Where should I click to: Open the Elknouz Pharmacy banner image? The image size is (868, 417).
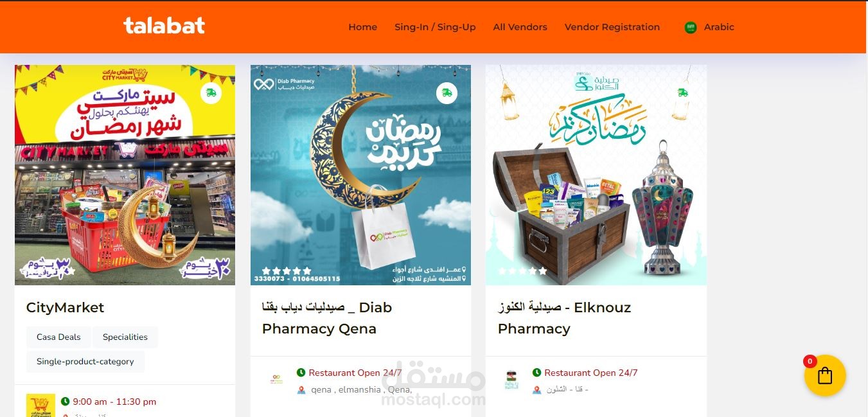596,175
